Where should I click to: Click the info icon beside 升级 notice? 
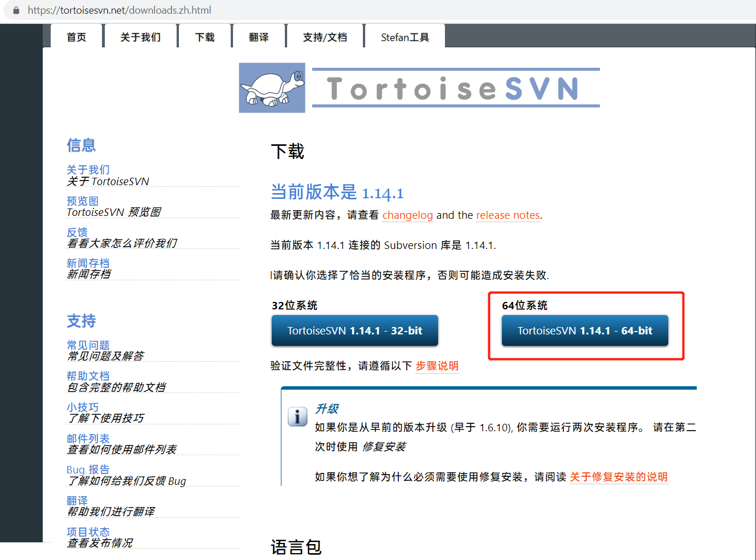pyautogui.click(x=297, y=416)
